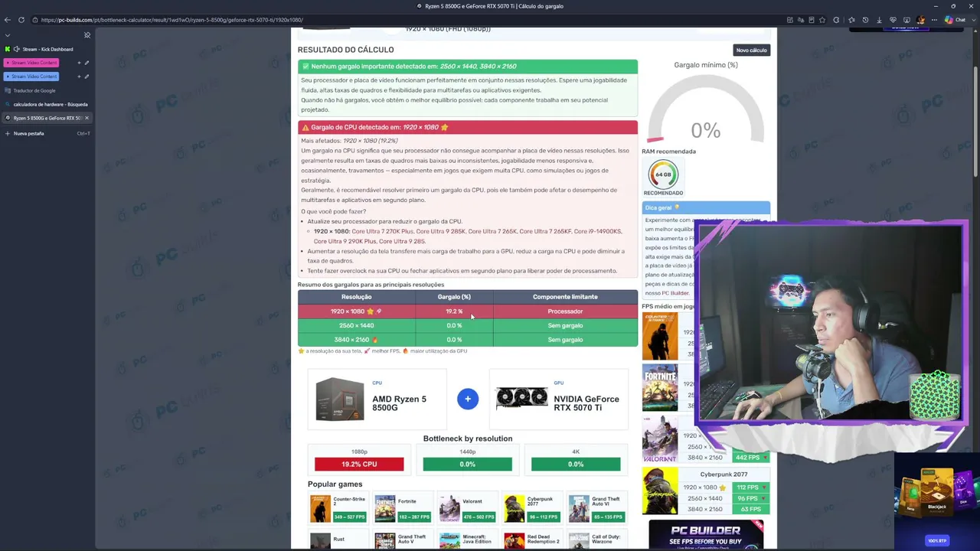Viewport: 980px width, 551px height.
Task: Close the Ryzen 5 8500G tab
Action: (x=87, y=118)
